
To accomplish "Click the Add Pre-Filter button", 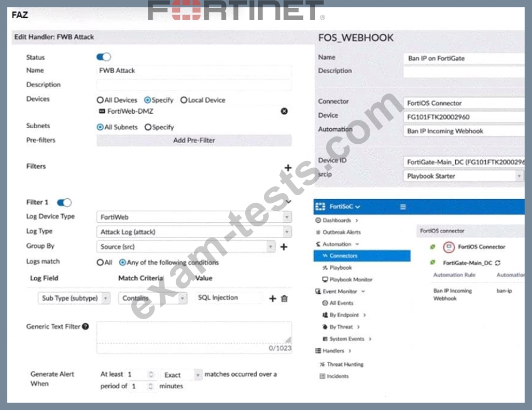I will tap(194, 140).
